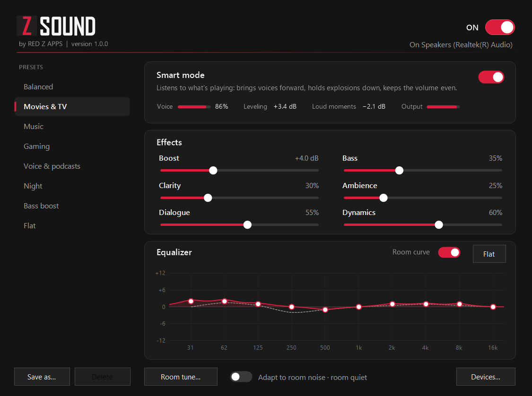This screenshot has height=396, width=532.
Task: Click the Bass slider handle
Action: [399, 170]
